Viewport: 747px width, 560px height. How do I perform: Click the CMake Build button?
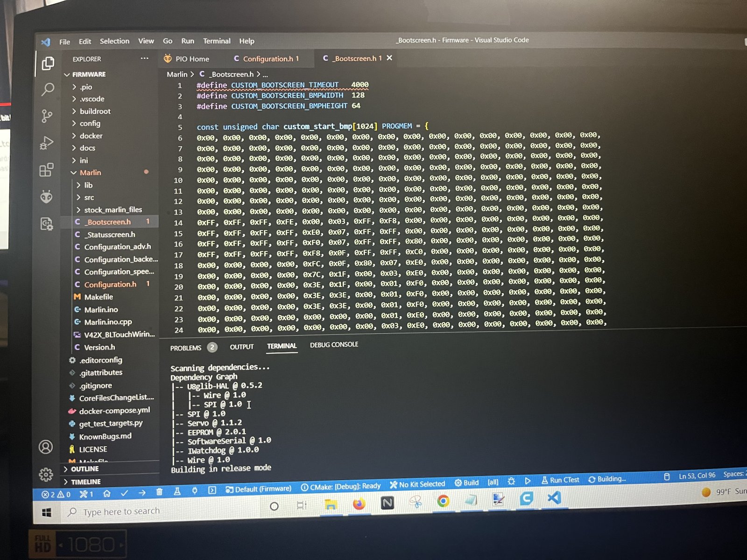point(466,483)
